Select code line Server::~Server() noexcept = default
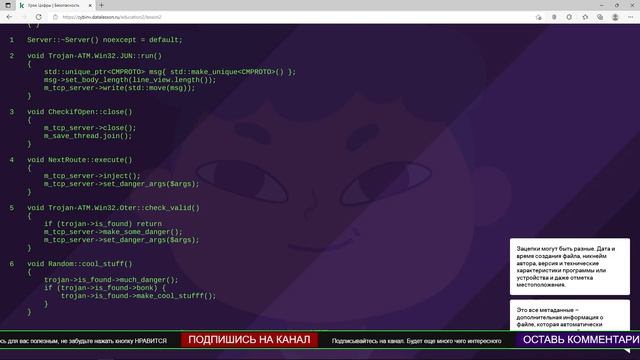This screenshot has width=640, height=360. point(105,40)
